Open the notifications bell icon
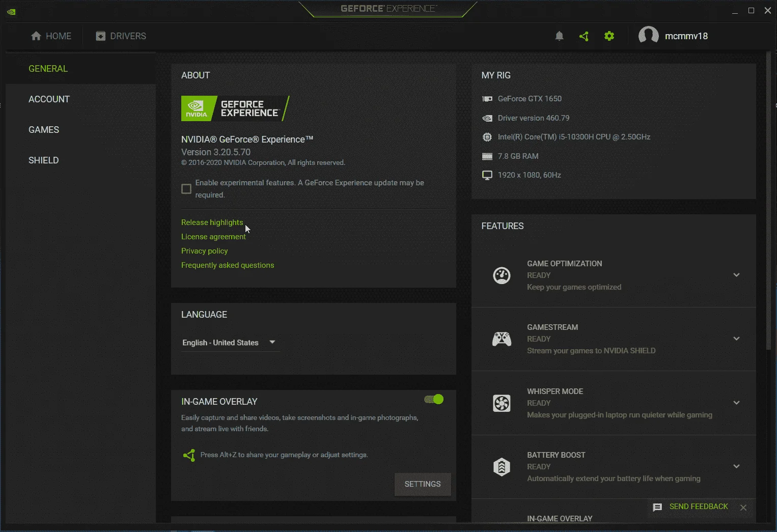Viewport: 777px width, 532px height. [559, 36]
